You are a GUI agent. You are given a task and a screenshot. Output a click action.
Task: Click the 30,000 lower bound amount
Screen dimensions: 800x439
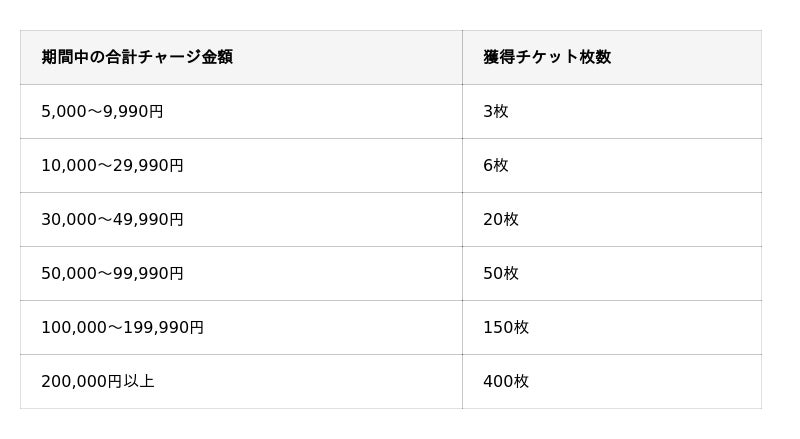point(67,219)
